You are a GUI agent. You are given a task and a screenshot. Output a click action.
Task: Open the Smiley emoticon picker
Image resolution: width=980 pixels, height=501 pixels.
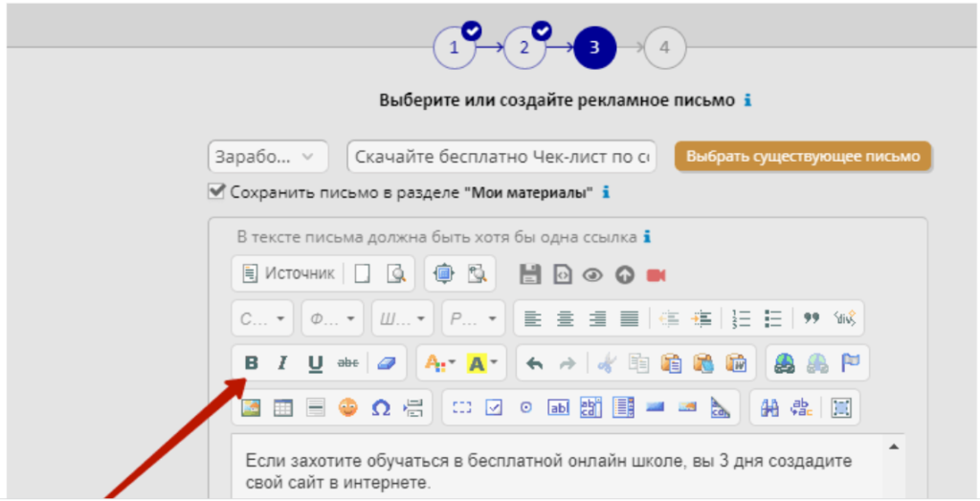(x=348, y=408)
